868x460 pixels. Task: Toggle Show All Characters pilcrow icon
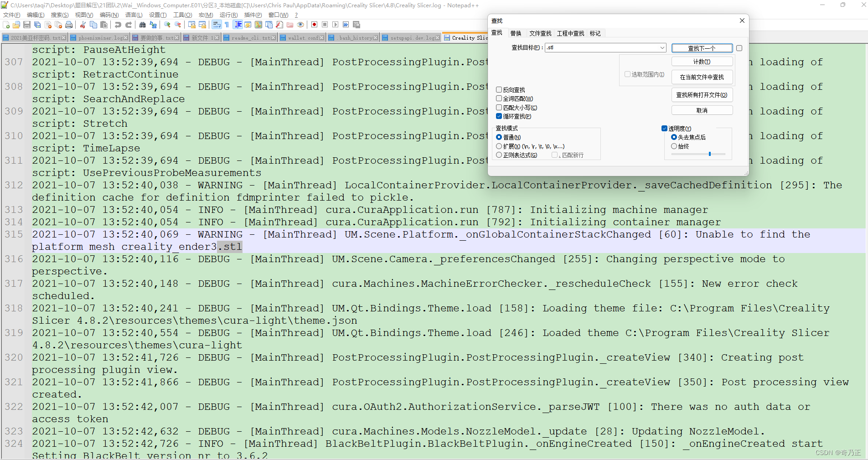[227, 25]
